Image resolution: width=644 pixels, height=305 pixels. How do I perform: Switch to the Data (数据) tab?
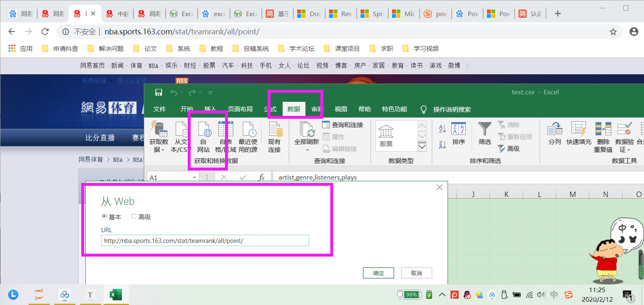tap(294, 109)
